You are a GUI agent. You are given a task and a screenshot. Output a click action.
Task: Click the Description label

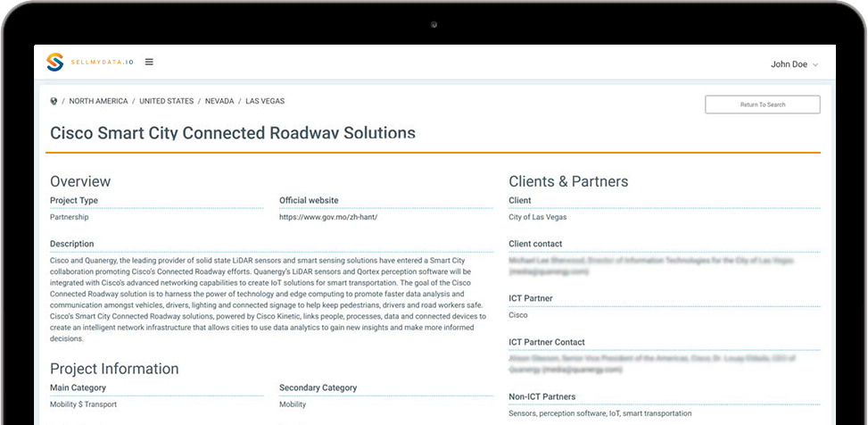pyautogui.click(x=72, y=244)
